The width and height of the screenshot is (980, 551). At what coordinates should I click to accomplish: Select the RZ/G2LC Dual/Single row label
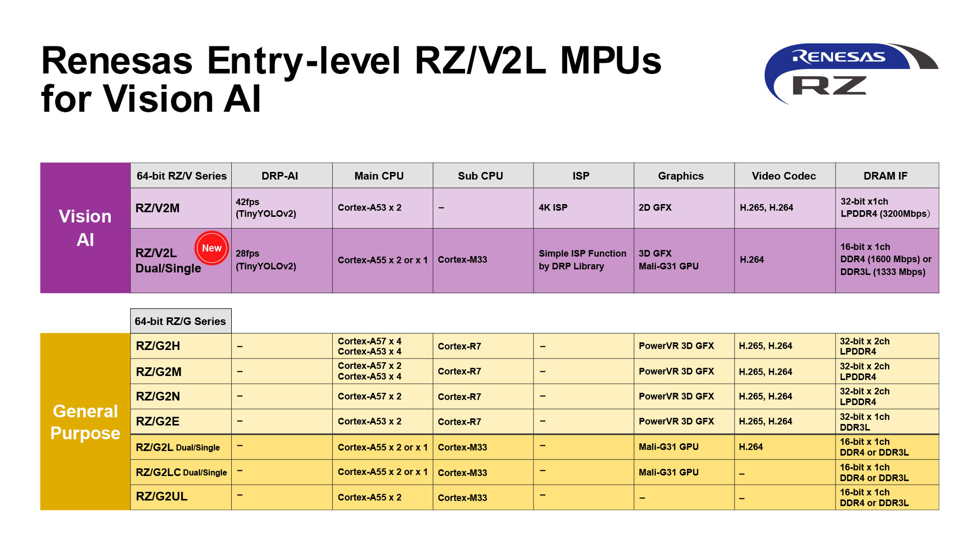click(x=181, y=472)
